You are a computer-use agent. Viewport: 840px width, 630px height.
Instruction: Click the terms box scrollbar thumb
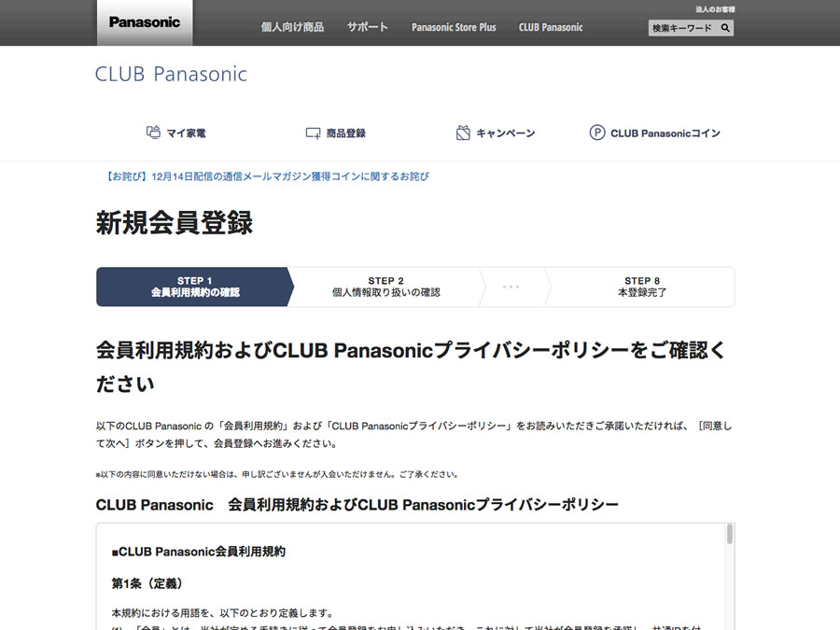729,534
